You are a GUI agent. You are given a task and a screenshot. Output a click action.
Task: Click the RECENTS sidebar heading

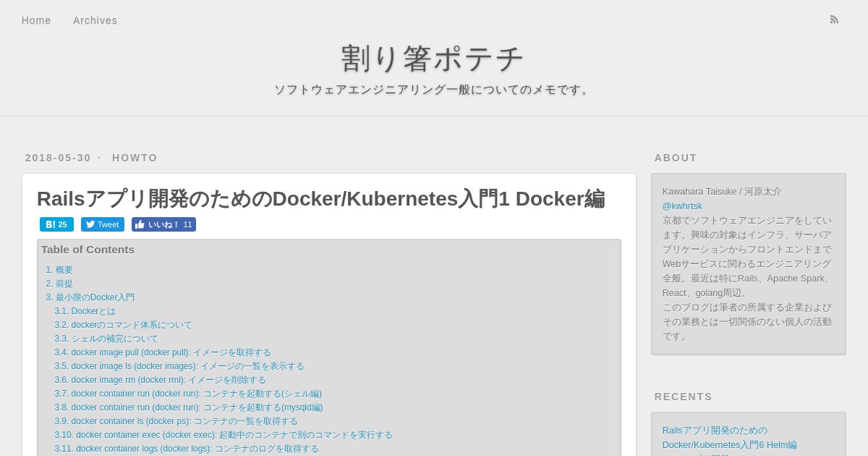coord(684,397)
